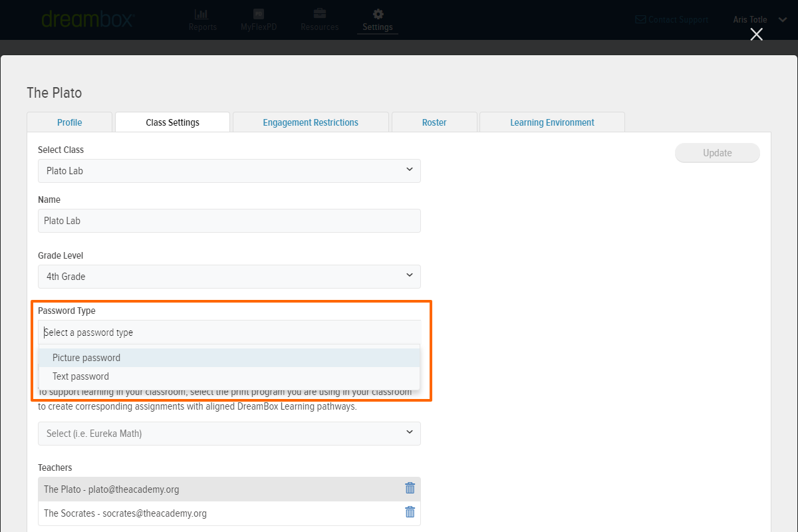Click the MyFlexPD icon
This screenshot has height=532, width=798.
[x=258, y=15]
